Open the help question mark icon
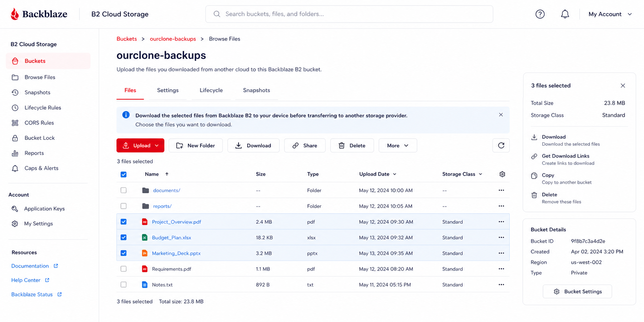 [540, 14]
